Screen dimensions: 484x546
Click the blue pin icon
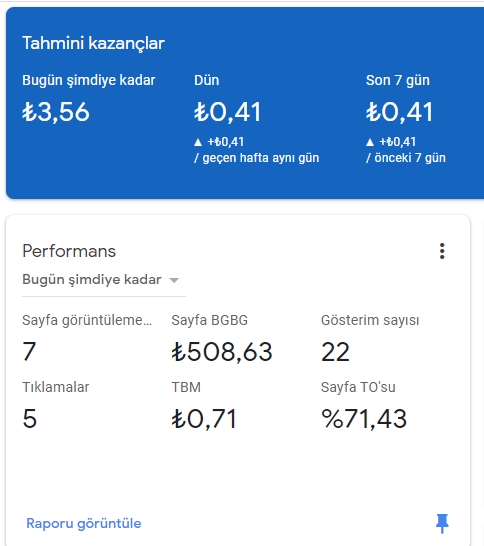pos(442,523)
